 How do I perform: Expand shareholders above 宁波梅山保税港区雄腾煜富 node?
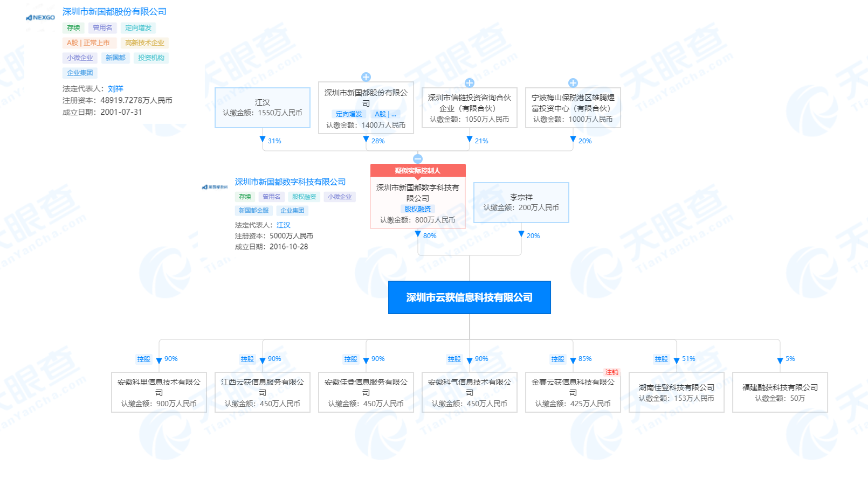(x=573, y=83)
